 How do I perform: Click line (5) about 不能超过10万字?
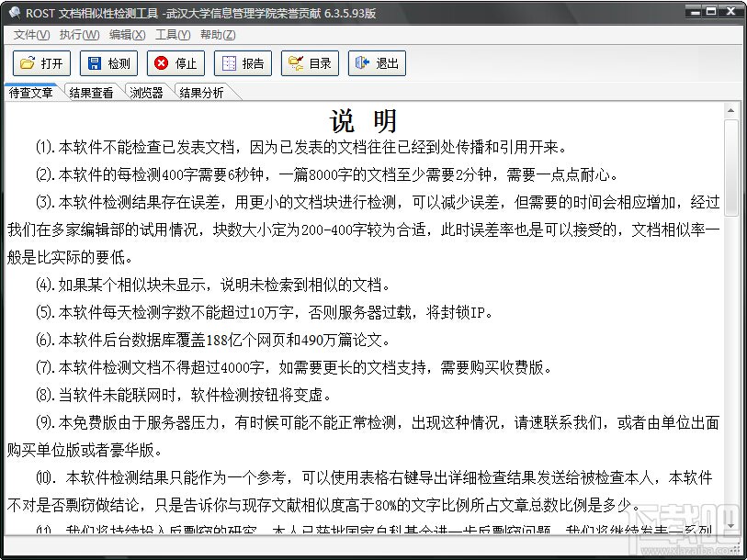pos(265,312)
